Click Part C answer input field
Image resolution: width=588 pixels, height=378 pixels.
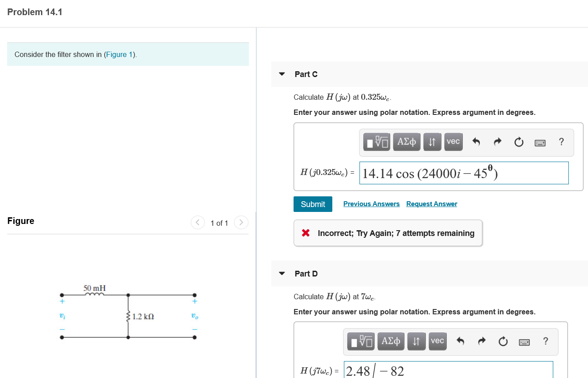[464, 173]
